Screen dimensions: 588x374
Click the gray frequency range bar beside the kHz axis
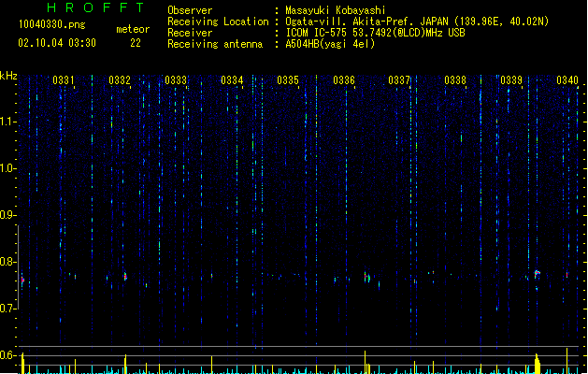coord(18,266)
